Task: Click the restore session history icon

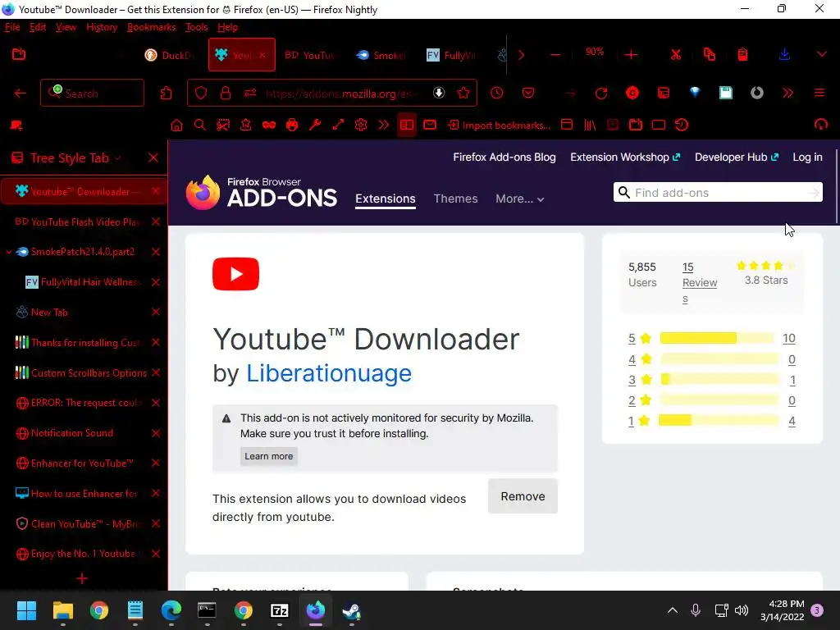Action: tap(682, 126)
